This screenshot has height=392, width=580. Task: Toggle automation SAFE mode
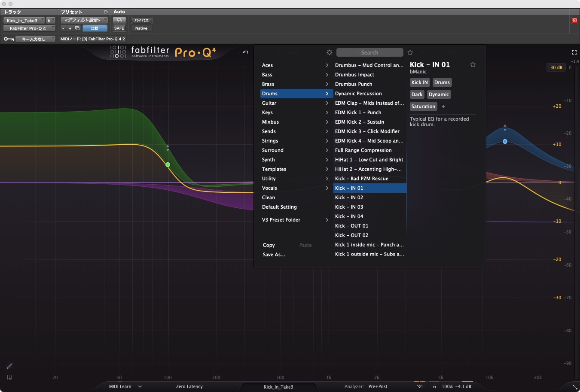pyautogui.click(x=119, y=28)
